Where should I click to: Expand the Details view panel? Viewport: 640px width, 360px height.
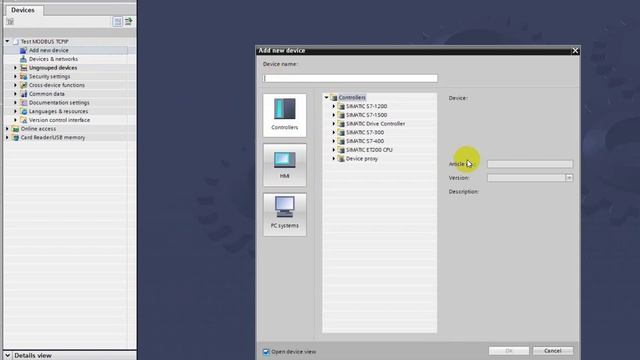pyautogui.click(x=7, y=356)
